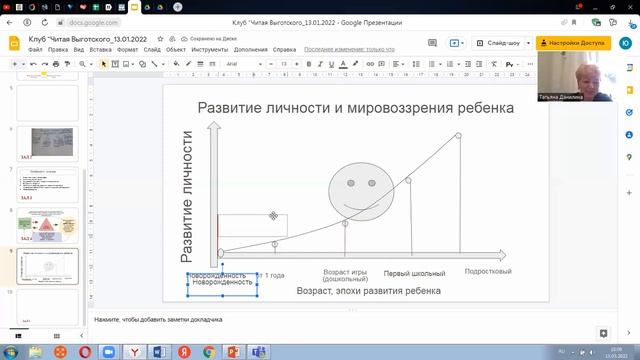Viewport: 640px width, 360px height.
Task: Open the comment history icon
Action: 432,43
